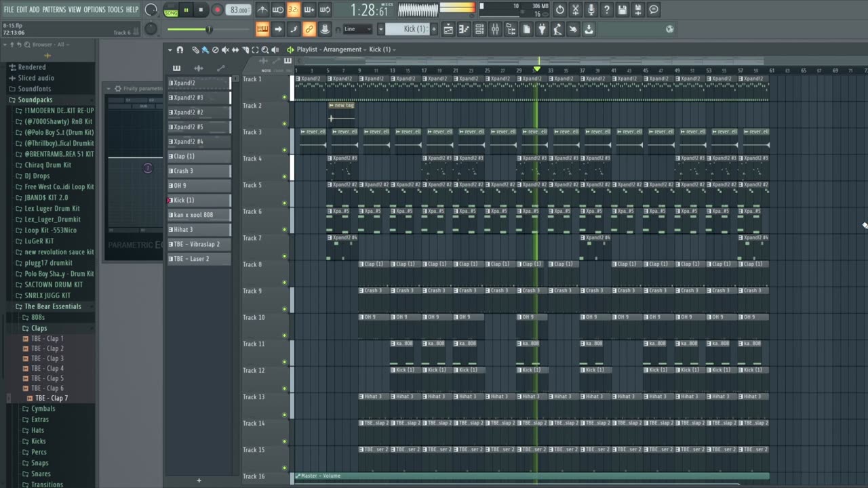
Task: Select the Hihat 3 pattern in picker
Action: pos(199,230)
